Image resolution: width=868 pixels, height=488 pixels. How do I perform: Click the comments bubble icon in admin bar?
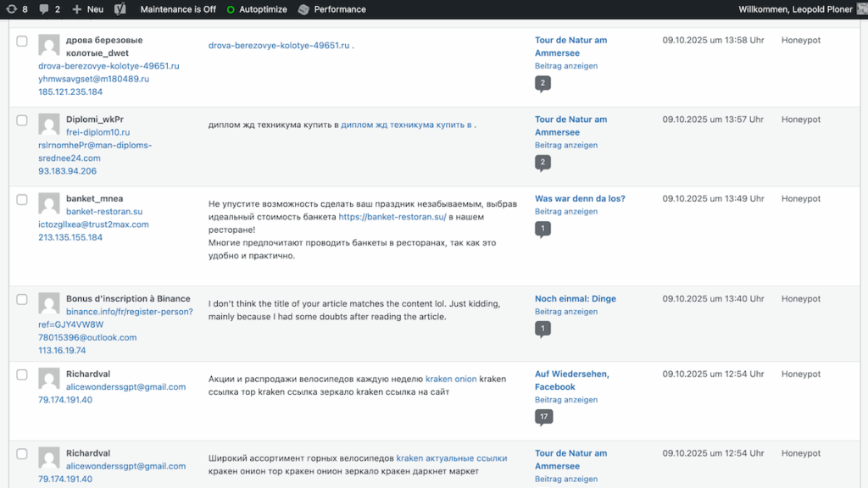44,9
